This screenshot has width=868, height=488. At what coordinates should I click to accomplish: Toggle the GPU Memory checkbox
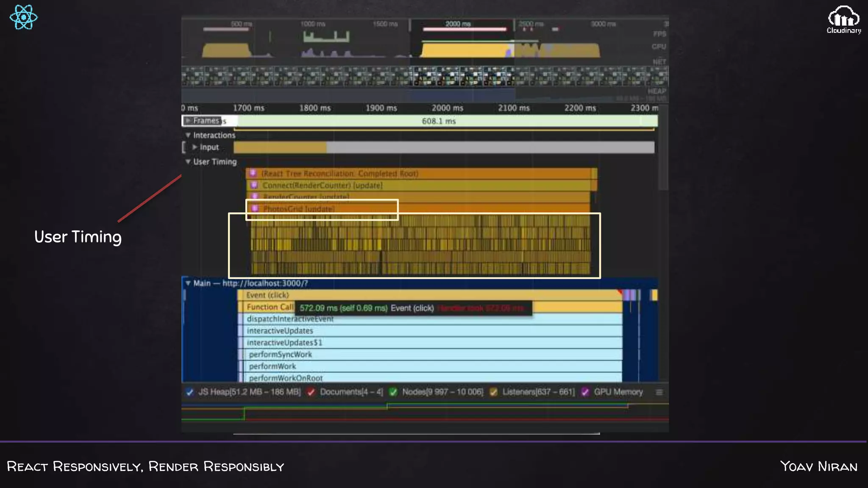click(x=585, y=392)
